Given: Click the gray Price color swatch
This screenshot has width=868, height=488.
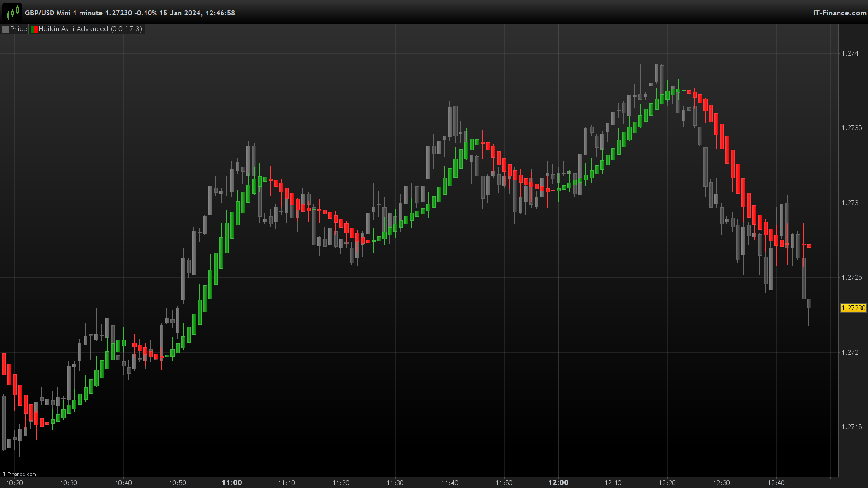Looking at the screenshot, I should pos(6,29).
